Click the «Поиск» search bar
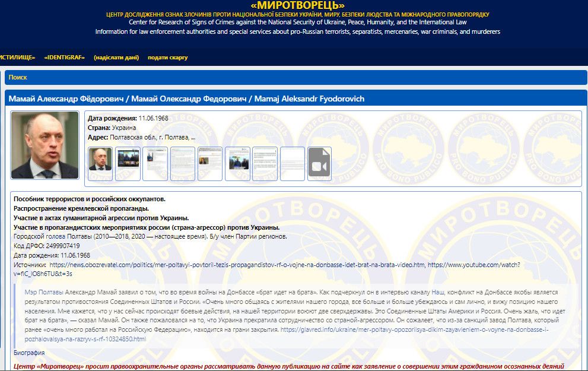The height and width of the screenshot is (371, 588). point(18,77)
